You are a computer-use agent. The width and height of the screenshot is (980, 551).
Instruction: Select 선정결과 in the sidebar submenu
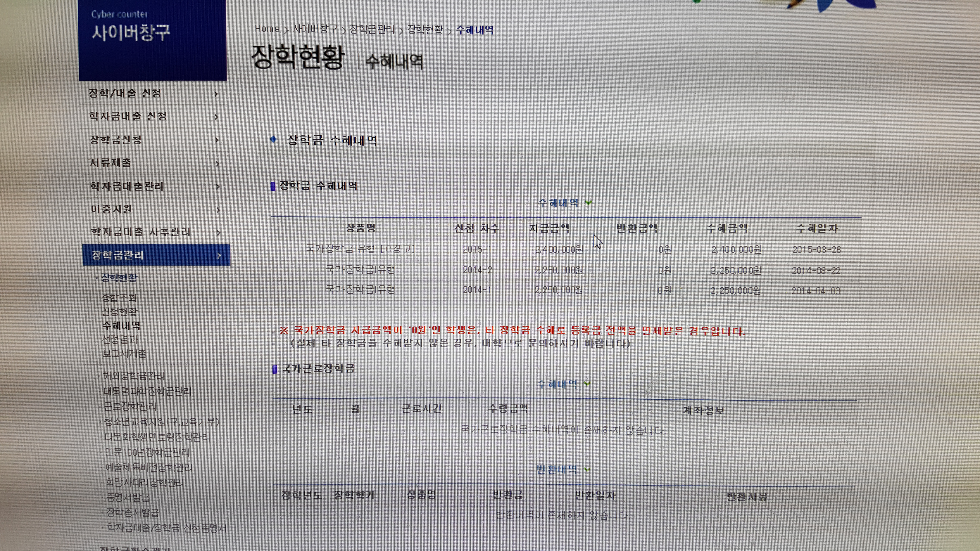(120, 339)
